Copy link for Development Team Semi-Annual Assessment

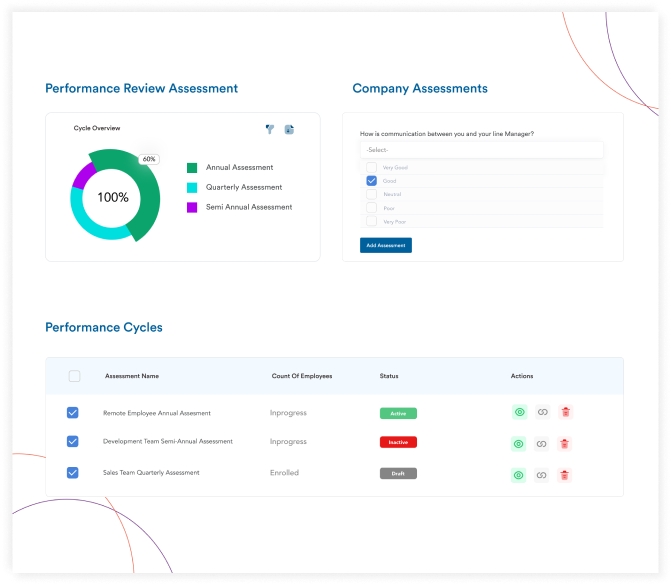point(541,444)
